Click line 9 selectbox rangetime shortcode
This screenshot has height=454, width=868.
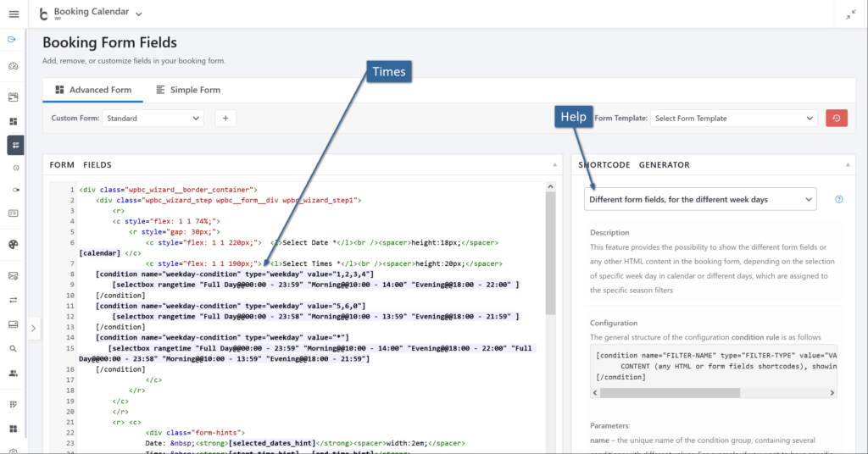coord(315,285)
